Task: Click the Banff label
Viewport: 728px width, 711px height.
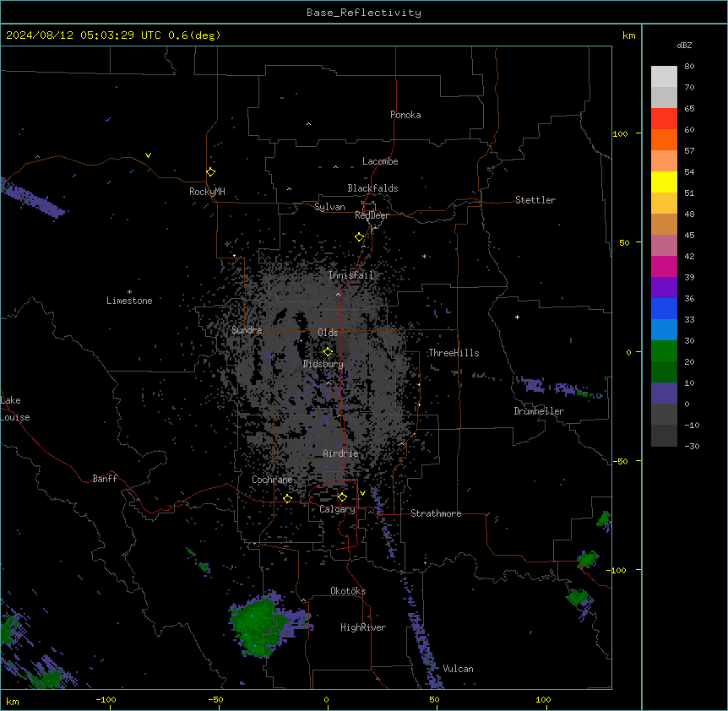Action: (105, 479)
